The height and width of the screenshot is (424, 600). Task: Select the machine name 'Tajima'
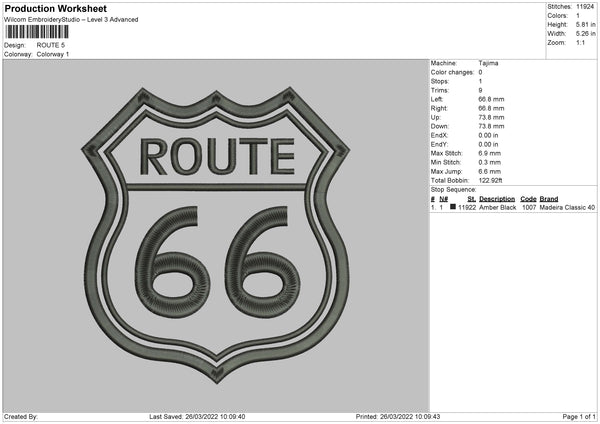488,63
